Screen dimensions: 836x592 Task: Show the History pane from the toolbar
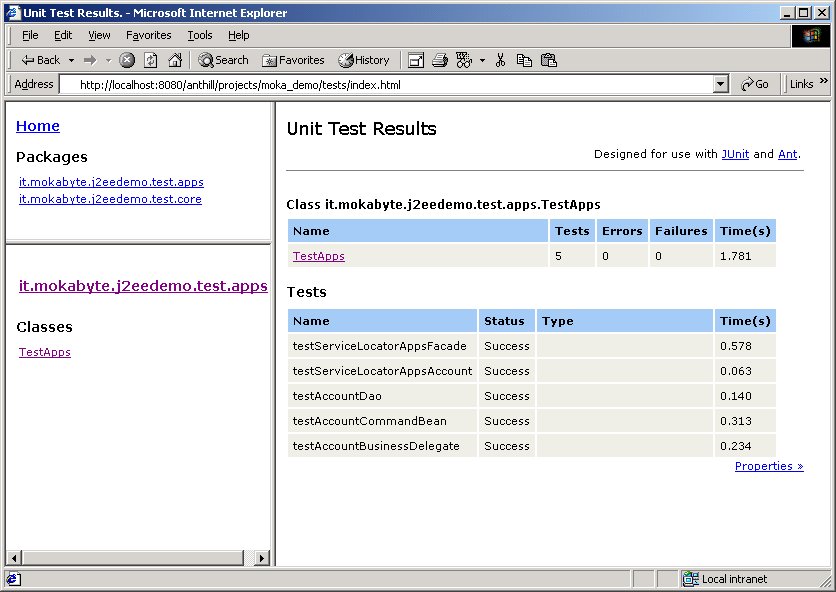tap(364, 60)
